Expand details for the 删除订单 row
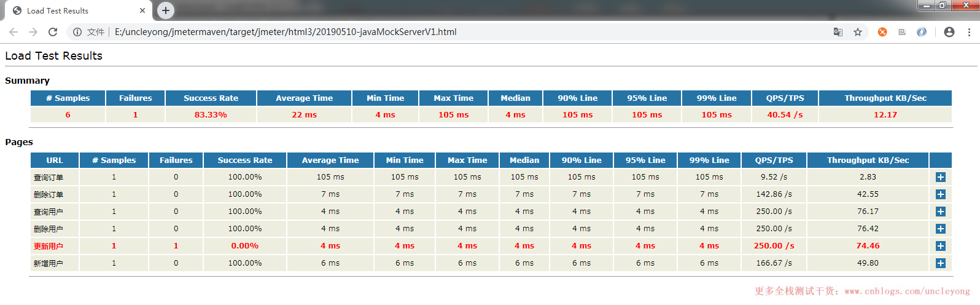Viewport: 980px width, 305px height. pos(940,194)
